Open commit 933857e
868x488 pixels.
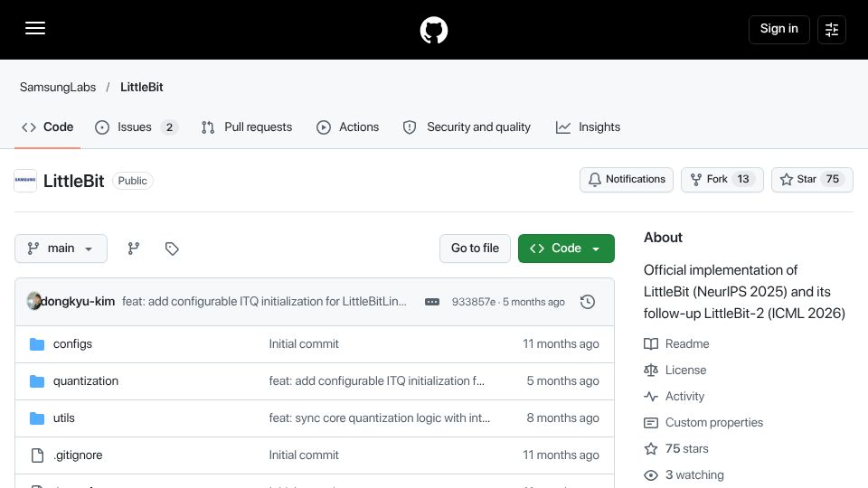click(x=473, y=302)
